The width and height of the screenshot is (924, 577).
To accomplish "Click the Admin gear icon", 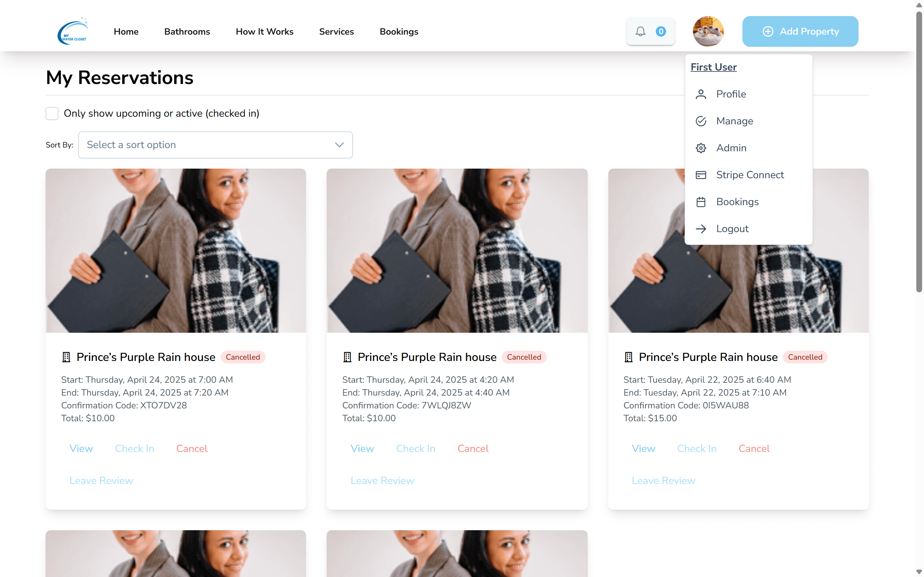I will coord(701,148).
